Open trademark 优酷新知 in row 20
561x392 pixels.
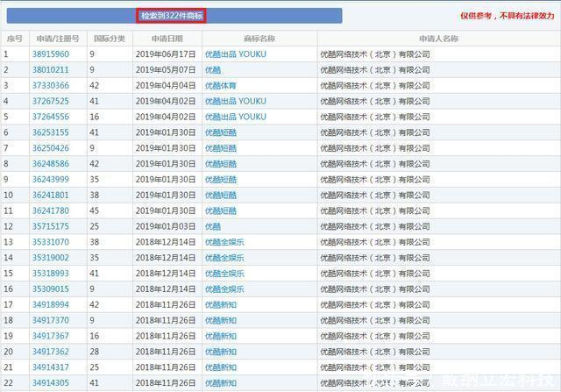tap(220, 352)
